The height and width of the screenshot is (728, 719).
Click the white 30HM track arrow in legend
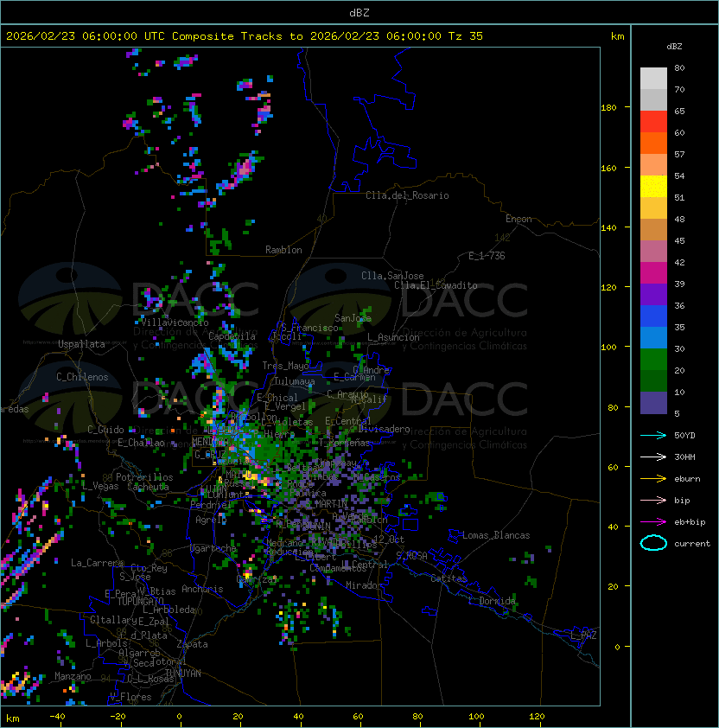(653, 457)
